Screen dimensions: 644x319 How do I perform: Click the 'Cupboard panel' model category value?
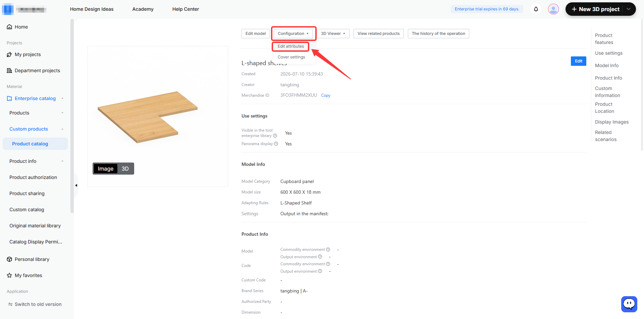[x=297, y=181]
